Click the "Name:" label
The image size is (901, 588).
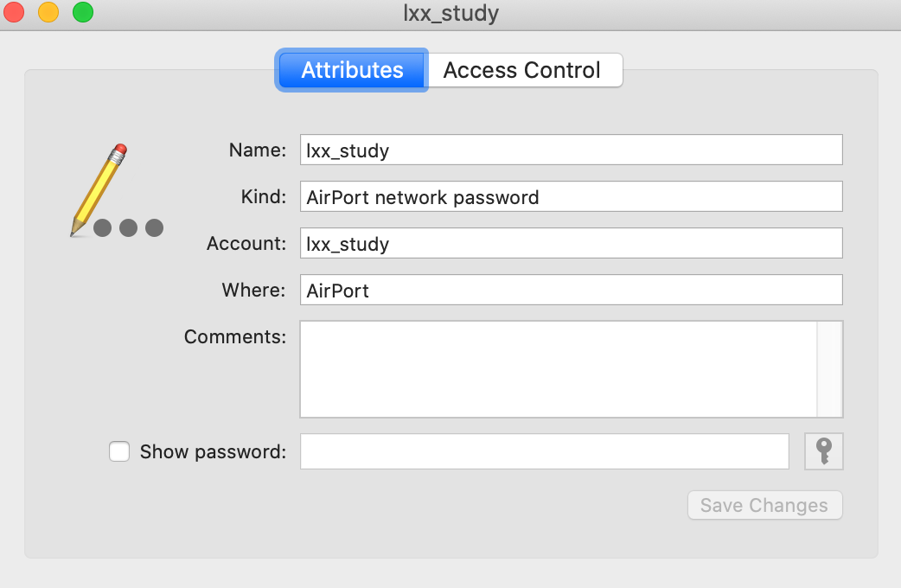(x=257, y=150)
